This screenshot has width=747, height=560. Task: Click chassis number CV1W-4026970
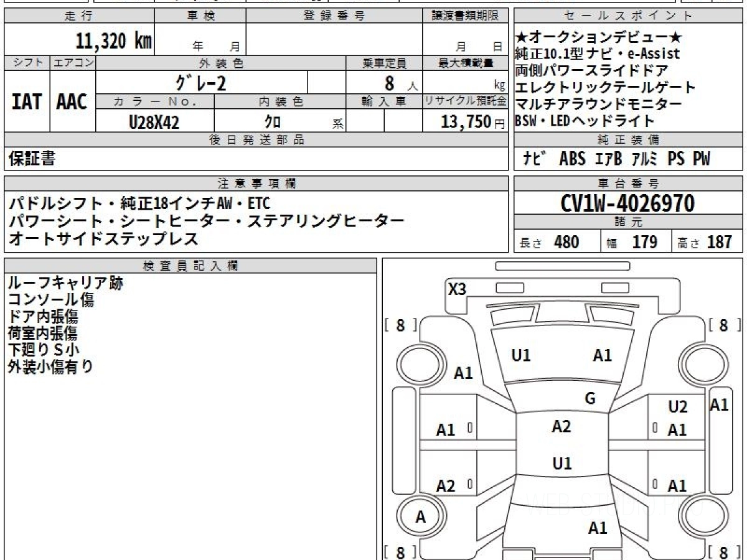(627, 203)
